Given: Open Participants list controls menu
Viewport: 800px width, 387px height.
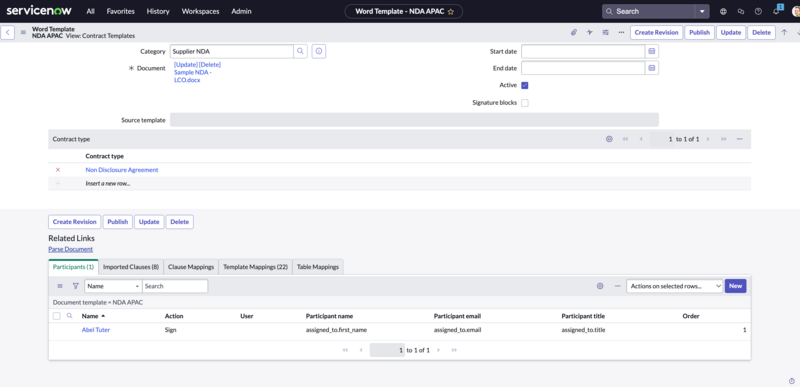Looking at the screenshot, I should [x=60, y=286].
